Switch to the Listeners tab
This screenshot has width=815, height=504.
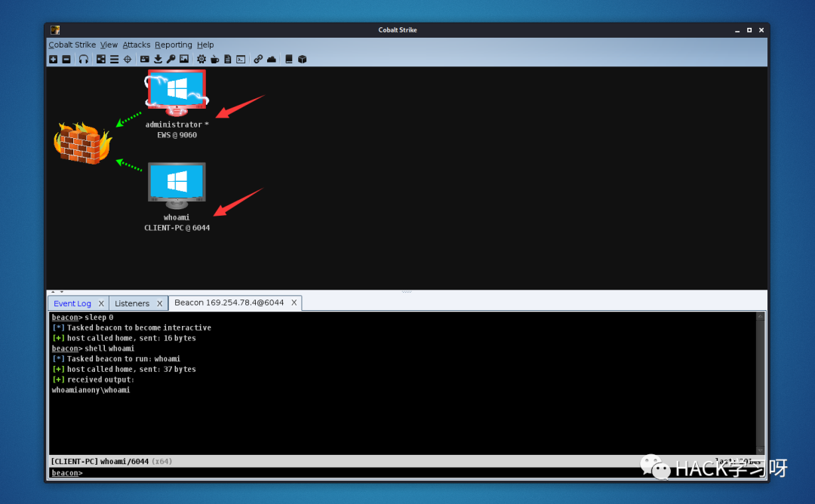(132, 303)
